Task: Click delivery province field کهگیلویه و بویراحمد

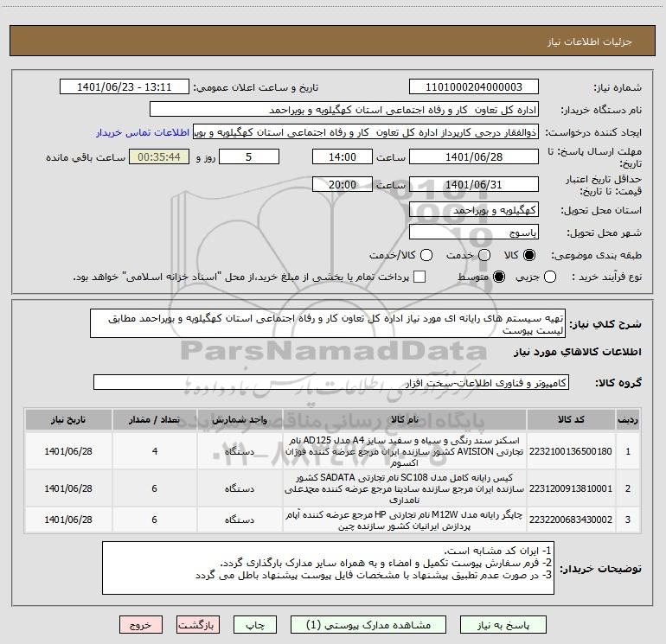Action: (x=474, y=210)
